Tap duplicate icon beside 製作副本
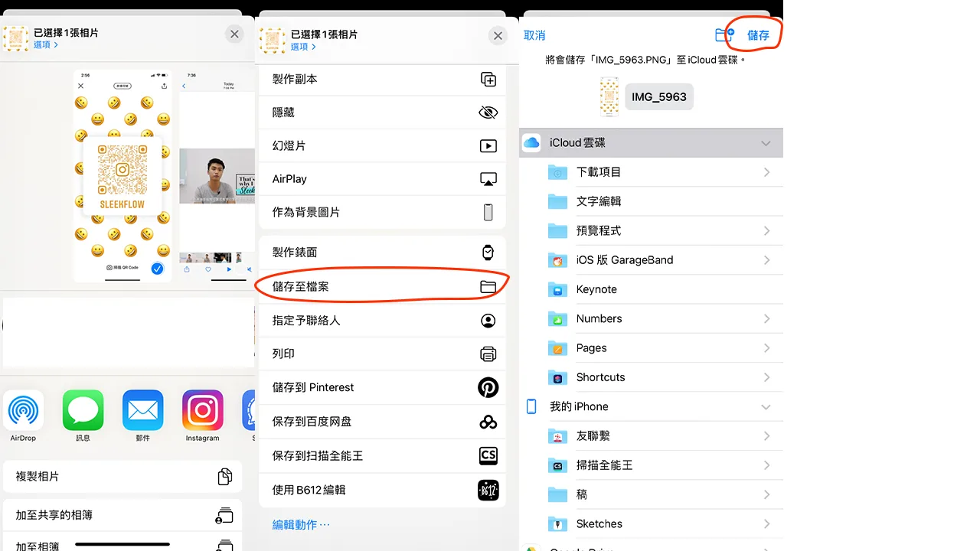Screen dimensions: 980x551 pos(488,79)
